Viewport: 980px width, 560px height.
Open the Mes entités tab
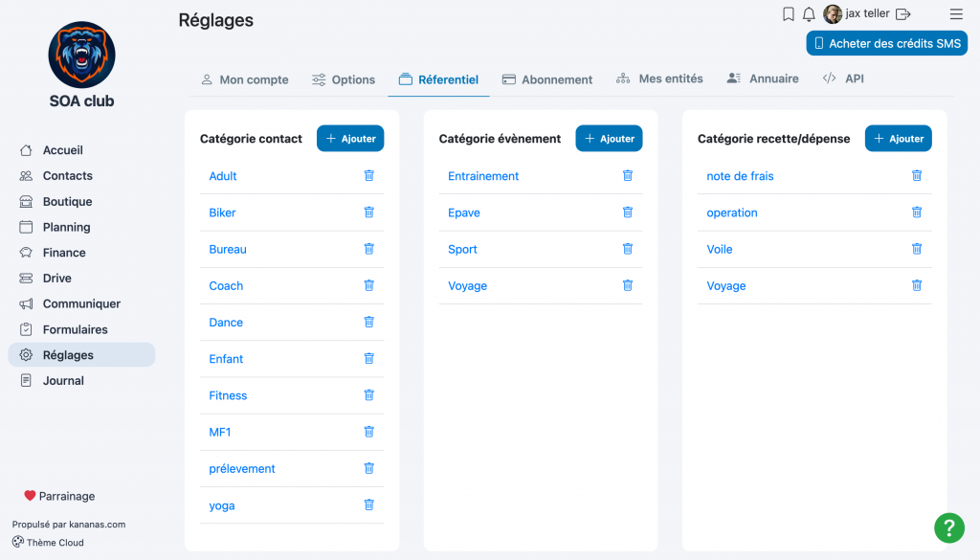pos(659,78)
